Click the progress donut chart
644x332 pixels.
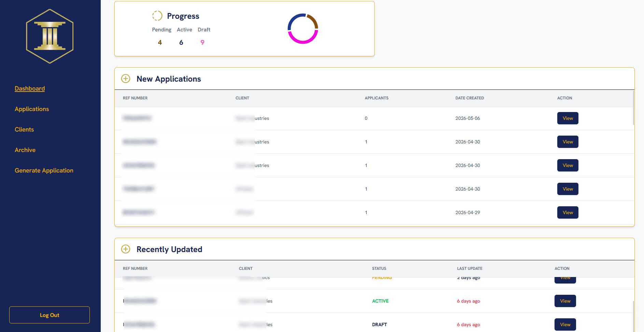coord(303,29)
